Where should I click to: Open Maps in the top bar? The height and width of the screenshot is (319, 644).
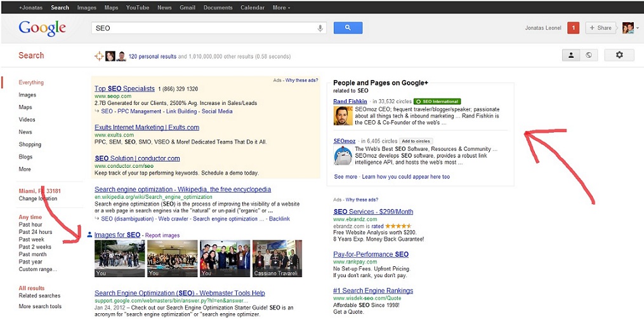pyautogui.click(x=111, y=8)
